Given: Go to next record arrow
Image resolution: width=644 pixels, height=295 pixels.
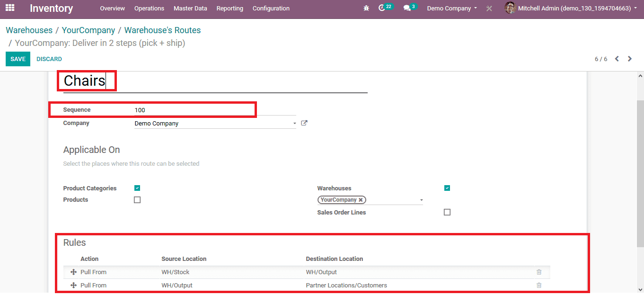Looking at the screenshot, I should pyautogui.click(x=630, y=59).
